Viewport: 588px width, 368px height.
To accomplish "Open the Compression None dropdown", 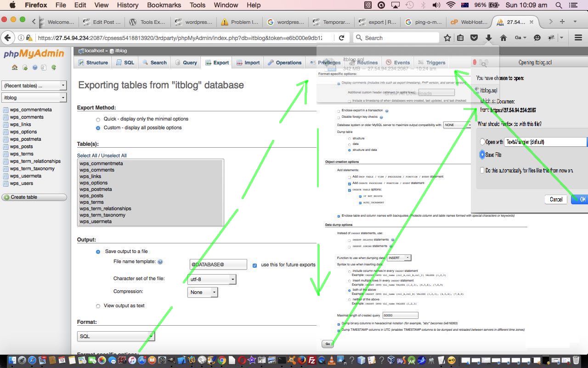I will pyautogui.click(x=203, y=292).
